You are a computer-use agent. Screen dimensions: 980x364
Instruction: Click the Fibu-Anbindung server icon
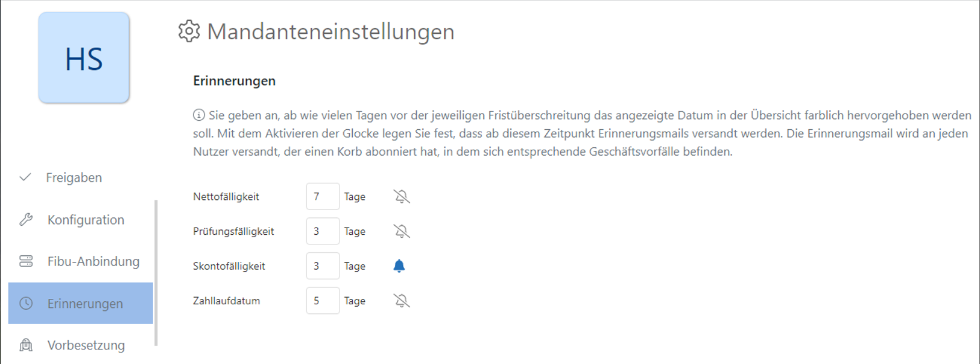tap(26, 261)
